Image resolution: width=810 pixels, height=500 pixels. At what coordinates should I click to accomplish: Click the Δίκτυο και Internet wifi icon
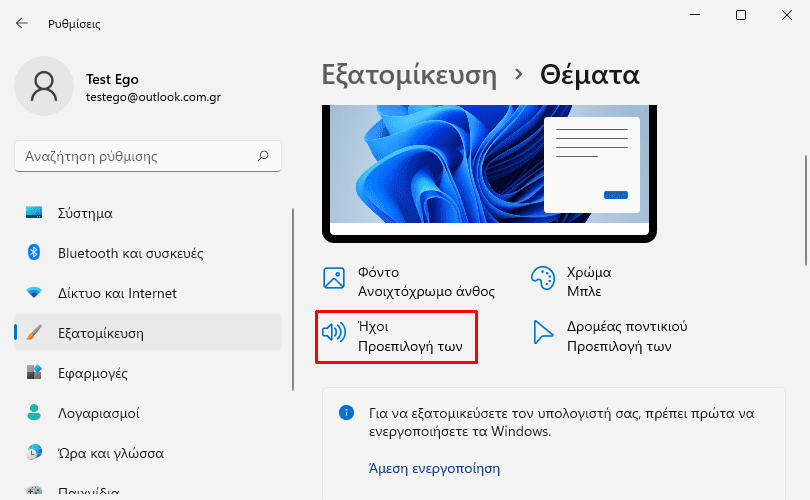[x=34, y=292]
